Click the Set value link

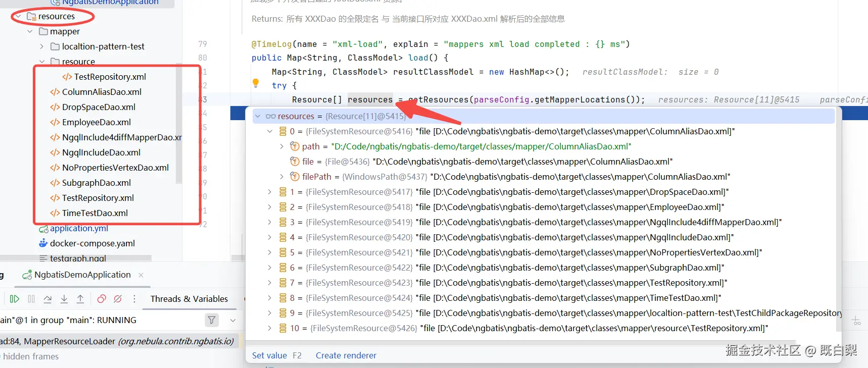pos(269,355)
